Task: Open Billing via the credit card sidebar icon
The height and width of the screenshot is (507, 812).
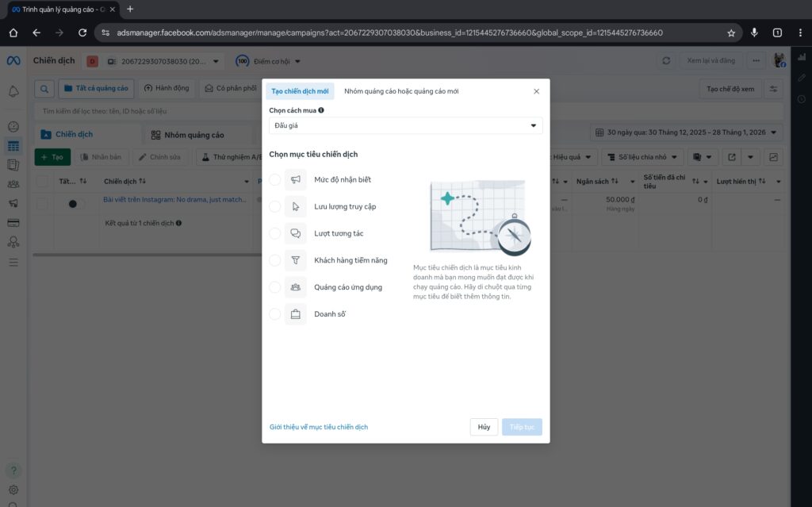Action: point(13,223)
